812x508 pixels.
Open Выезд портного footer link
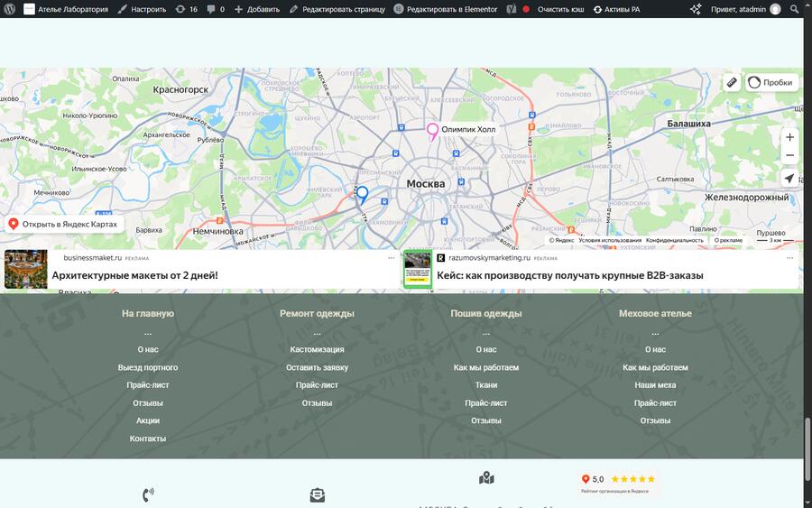coord(148,367)
